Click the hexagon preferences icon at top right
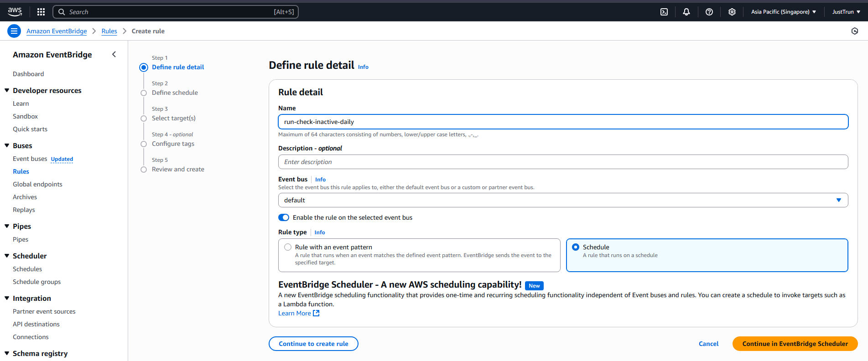 [855, 31]
